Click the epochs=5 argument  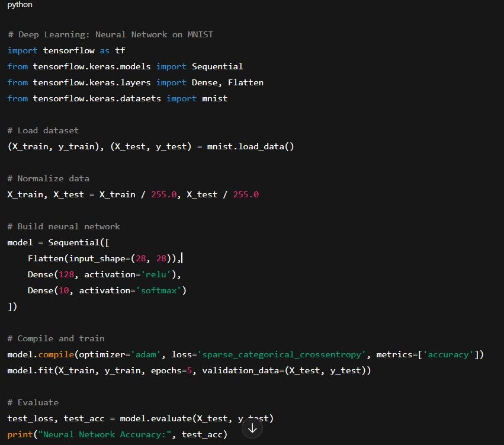click(172, 371)
